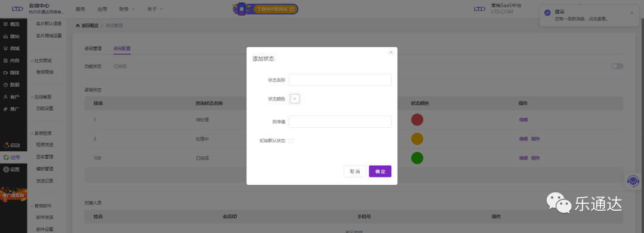This screenshot has height=233, width=644.
Task: Check the 初始默认状态 checkbox
Action: click(291, 141)
